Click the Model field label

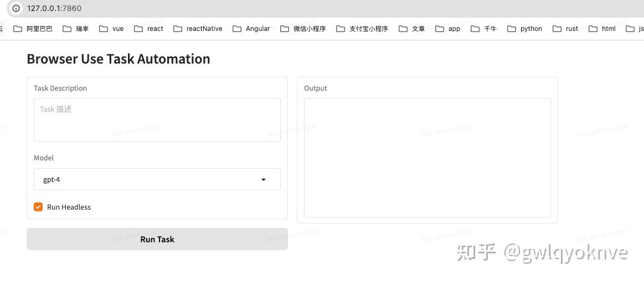click(44, 158)
